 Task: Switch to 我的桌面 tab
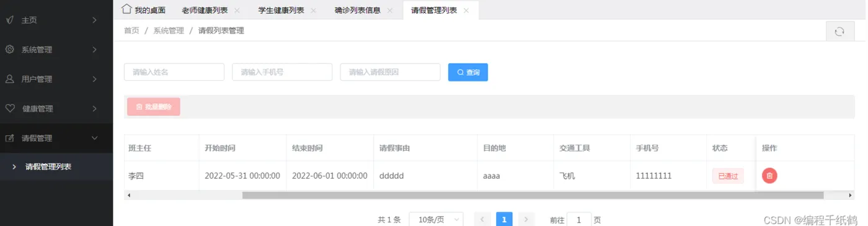click(x=143, y=10)
